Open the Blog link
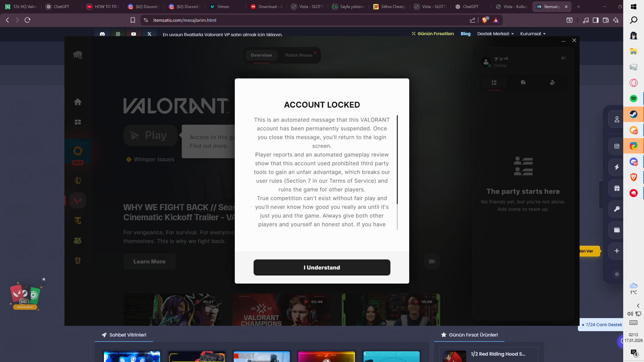The width and height of the screenshot is (644, 362). click(x=466, y=34)
